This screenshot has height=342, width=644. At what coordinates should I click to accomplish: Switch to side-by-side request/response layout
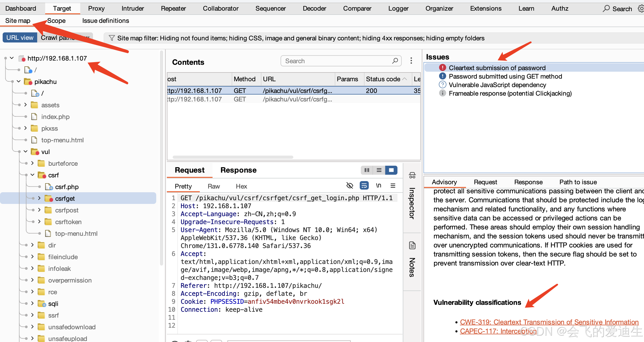(367, 170)
